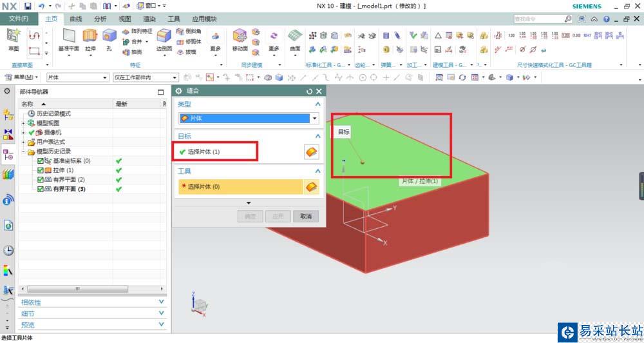Click the 倒斜角 chamfer icon
This screenshot has height=343, width=644.
[180, 31]
